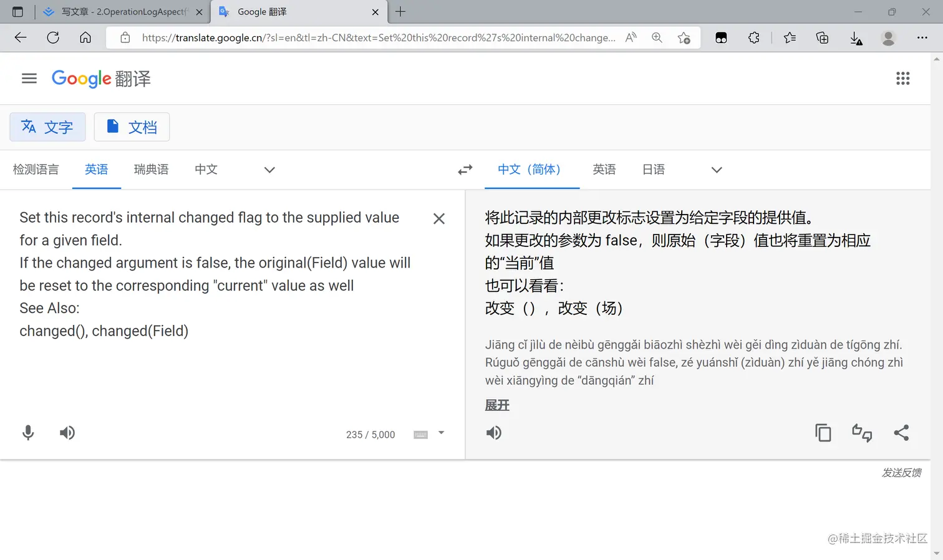
Task: Switch to the 写文章 OperationLogAspect tab
Action: click(x=123, y=12)
